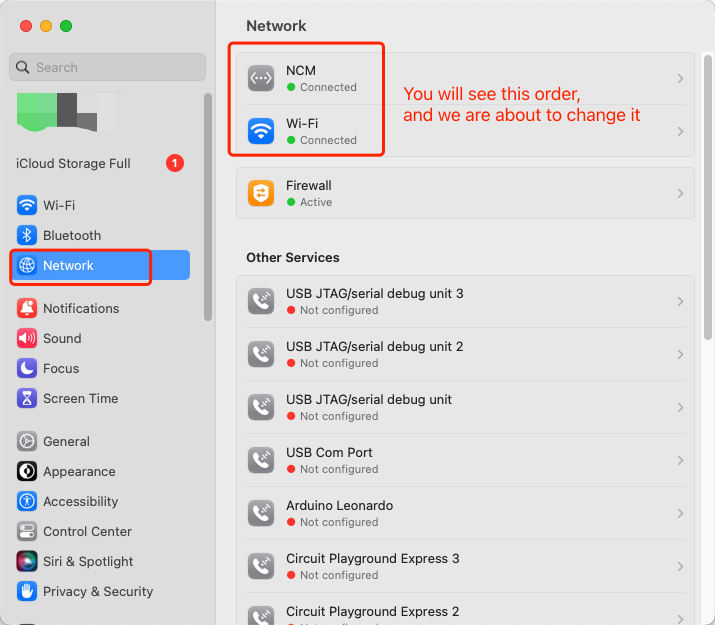Open General via the gear icon

(x=27, y=441)
